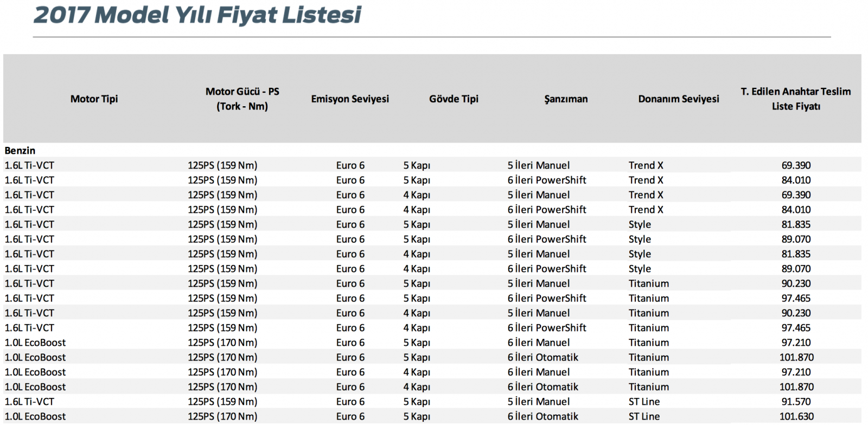
Task: Select the 'Anahtar Teslim Liste Fiyatı' header
Action: [x=796, y=99]
